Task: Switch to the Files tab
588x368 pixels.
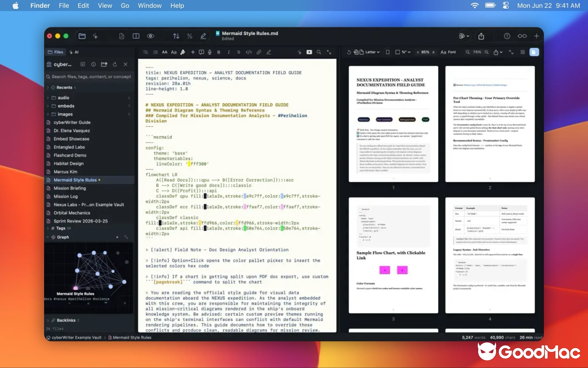Action: tap(56, 52)
